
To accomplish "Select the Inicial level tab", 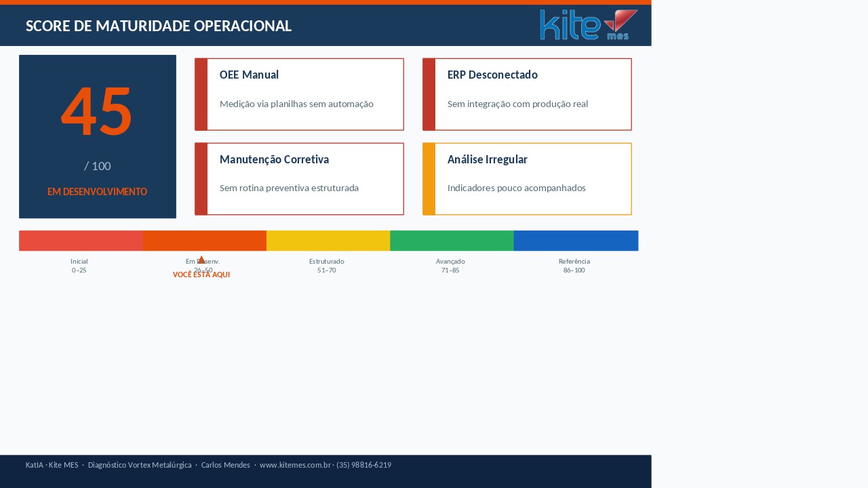I will click(79, 265).
